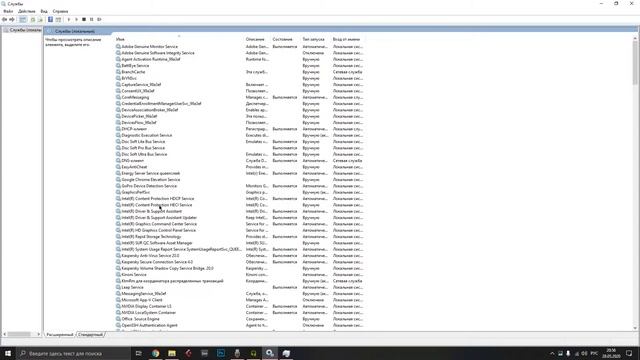Click the taskbar search box
Viewport: 640px width, 360px height.
[73, 353]
